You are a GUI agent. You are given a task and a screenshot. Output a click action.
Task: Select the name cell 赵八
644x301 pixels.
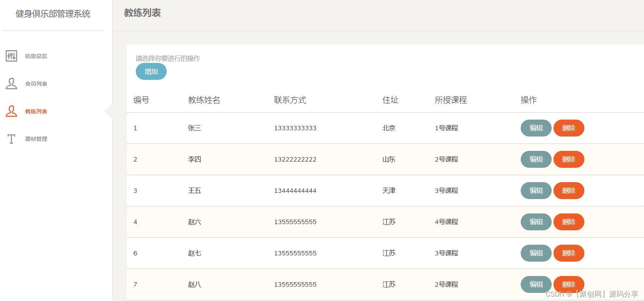[194, 284]
